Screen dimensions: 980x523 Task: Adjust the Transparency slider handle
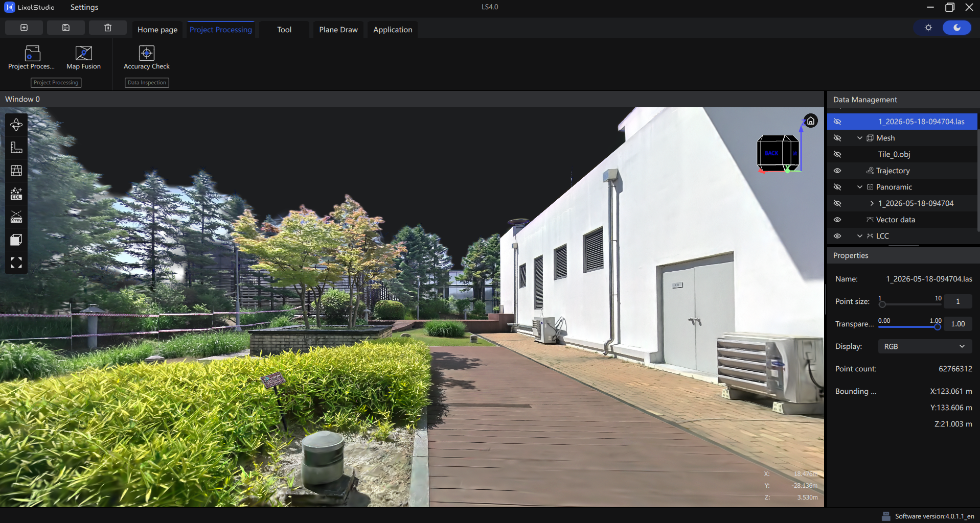tap(937, 327)
